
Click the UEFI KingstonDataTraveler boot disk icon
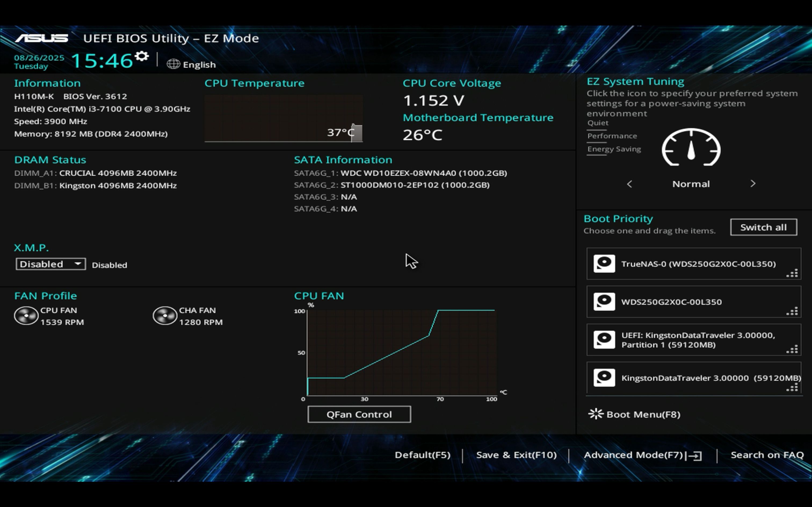[604, 340]
